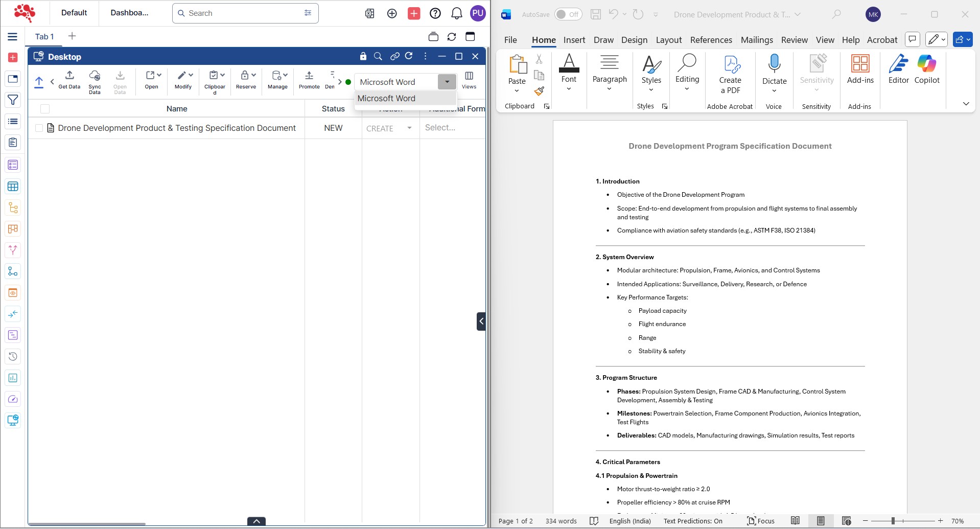This screenshot has width=980, height=529.
Task: Tick the select-all checkbox in header
Action: pos(45,109)
